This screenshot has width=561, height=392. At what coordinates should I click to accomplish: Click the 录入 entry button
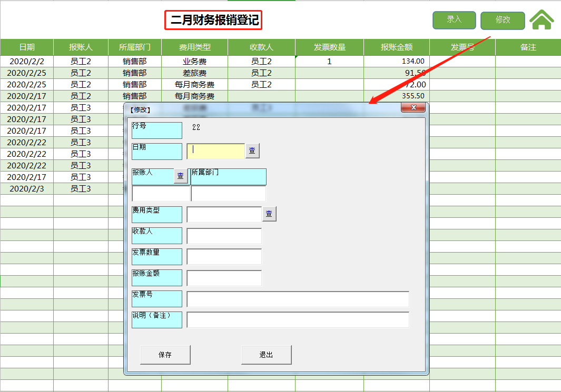454,20
